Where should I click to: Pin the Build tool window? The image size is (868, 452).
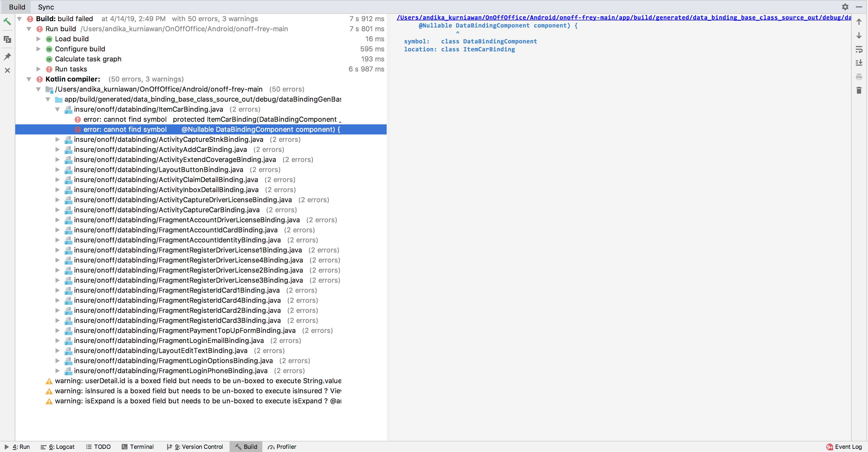(7, 56)
